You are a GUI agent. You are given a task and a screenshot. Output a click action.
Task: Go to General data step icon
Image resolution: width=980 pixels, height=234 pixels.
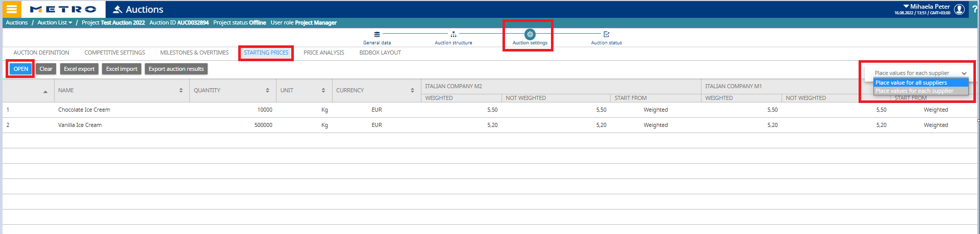coord(377,34)
